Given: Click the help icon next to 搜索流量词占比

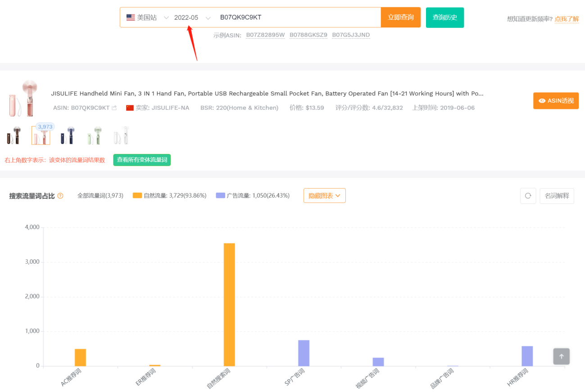Looking at the screenshot, I should click(60, 196).
